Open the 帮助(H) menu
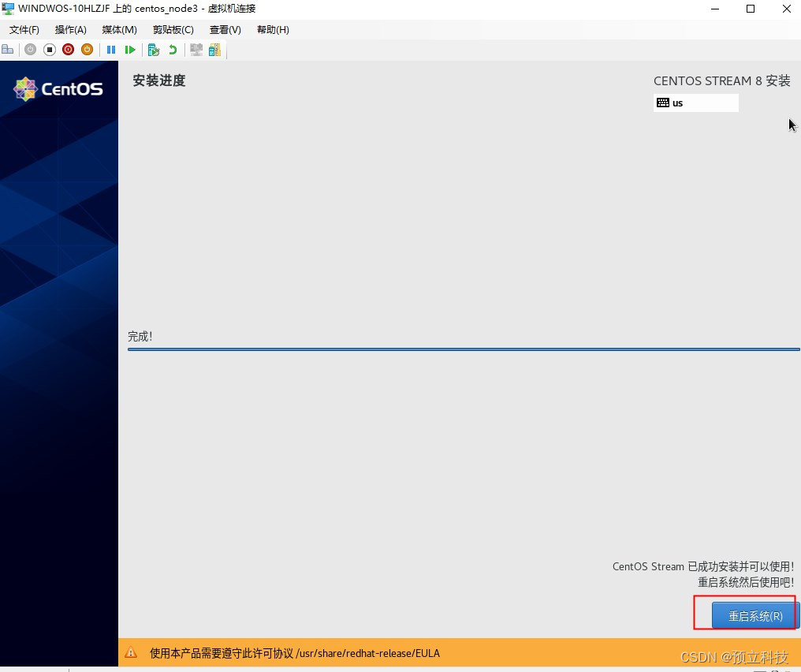The width and height of the screenshot is (801, 672). (x=273, y=30)
